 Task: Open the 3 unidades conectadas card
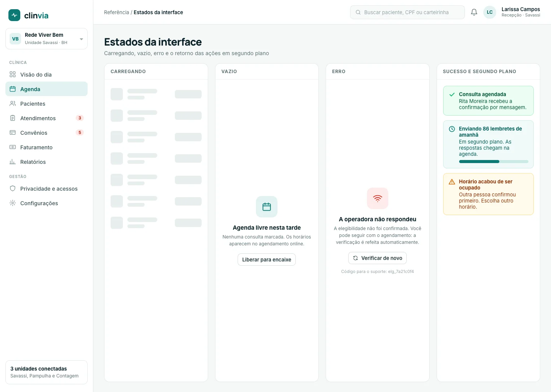tap(46, 372)
